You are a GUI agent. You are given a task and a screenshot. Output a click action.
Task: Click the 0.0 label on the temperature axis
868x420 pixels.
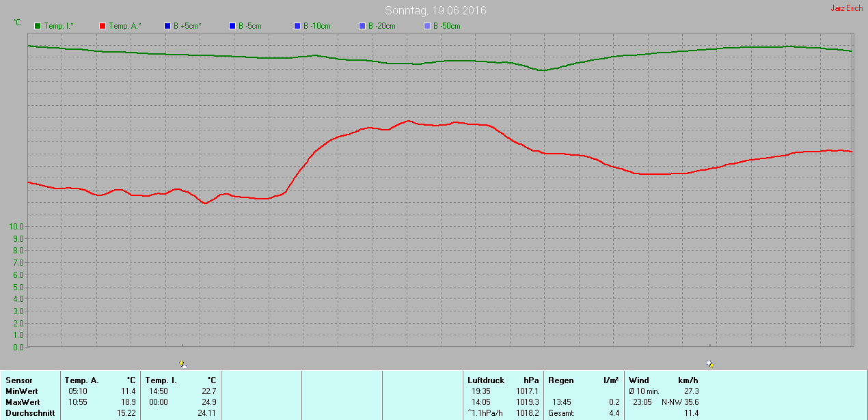tap(18, 347)
